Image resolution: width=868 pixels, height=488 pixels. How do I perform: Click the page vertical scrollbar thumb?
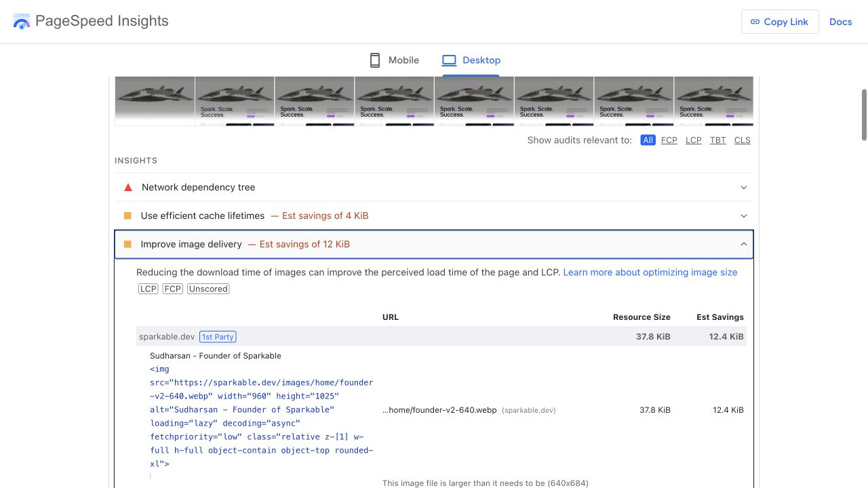click(864, 115)
